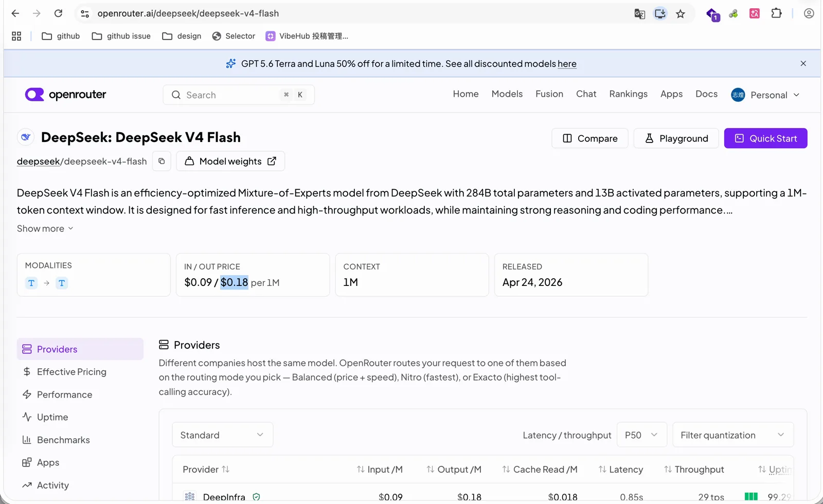Sort table by Input /M column

380,470
